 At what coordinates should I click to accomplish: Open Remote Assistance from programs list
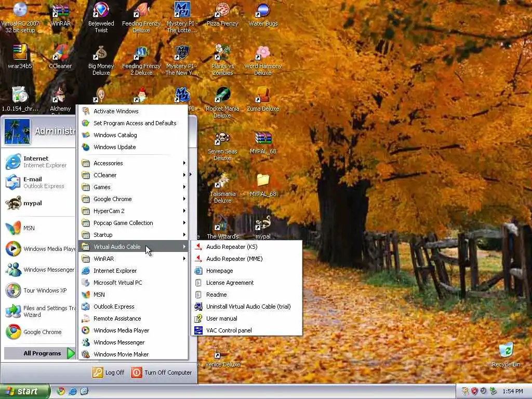pyautogui.click(x=134, y=318)
